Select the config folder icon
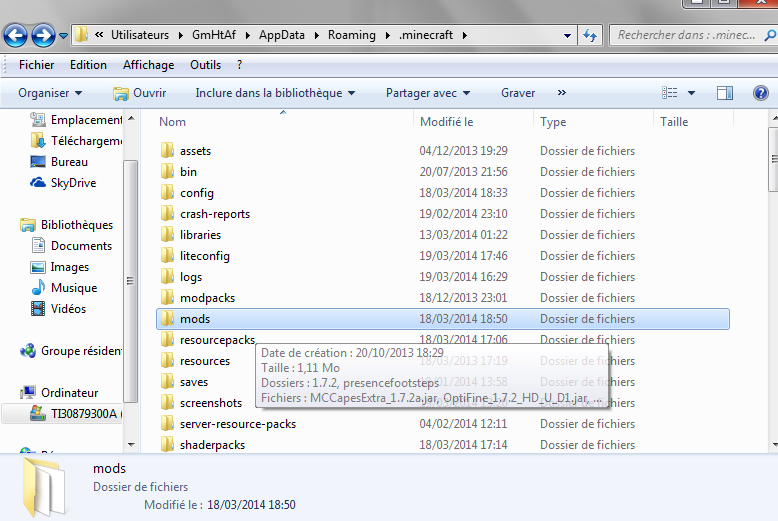778x521 pixels. click(x=168, y=193)
